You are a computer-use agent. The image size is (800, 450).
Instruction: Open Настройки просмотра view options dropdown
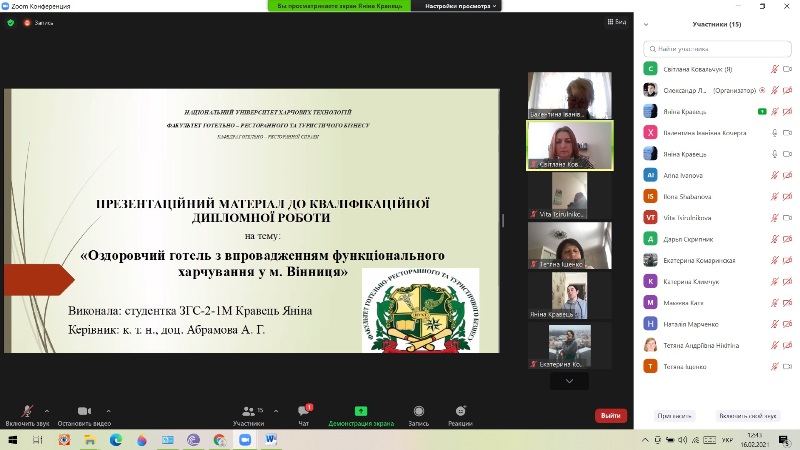click(460, 6)
